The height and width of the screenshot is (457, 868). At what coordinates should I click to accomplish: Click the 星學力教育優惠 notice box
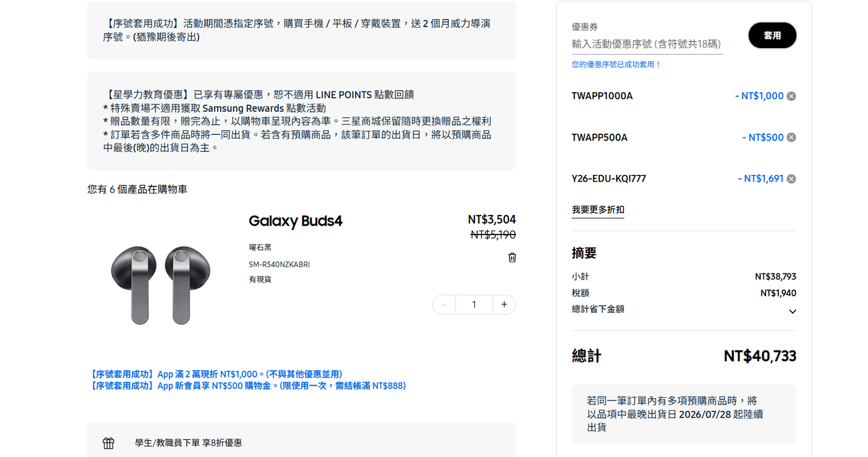[x=301, y=121]
